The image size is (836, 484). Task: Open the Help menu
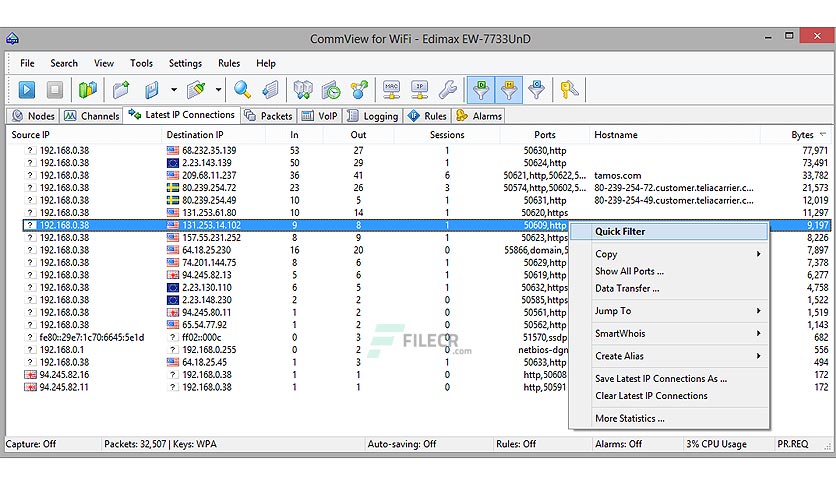pyautogui.click(x=266, y=63)
